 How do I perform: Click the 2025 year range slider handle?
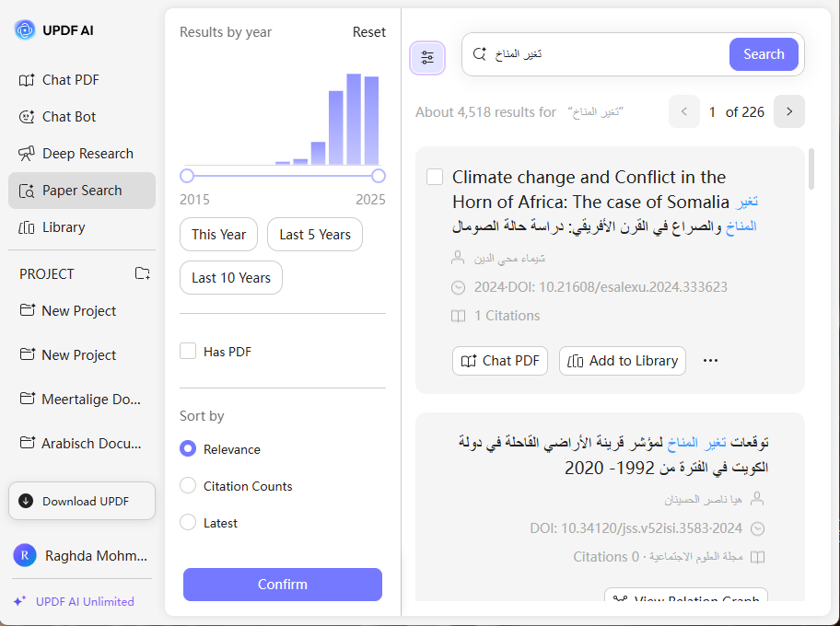379,176
